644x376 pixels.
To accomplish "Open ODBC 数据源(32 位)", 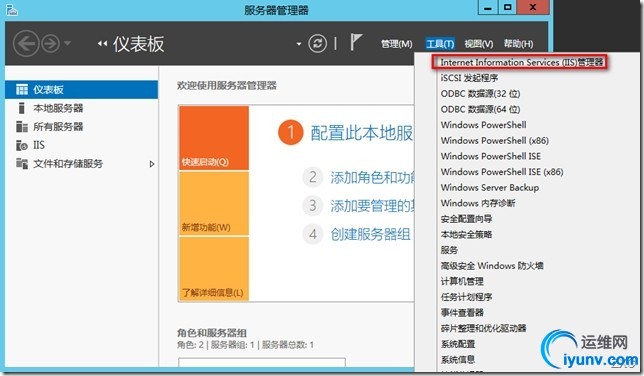I will pos(480,94).
